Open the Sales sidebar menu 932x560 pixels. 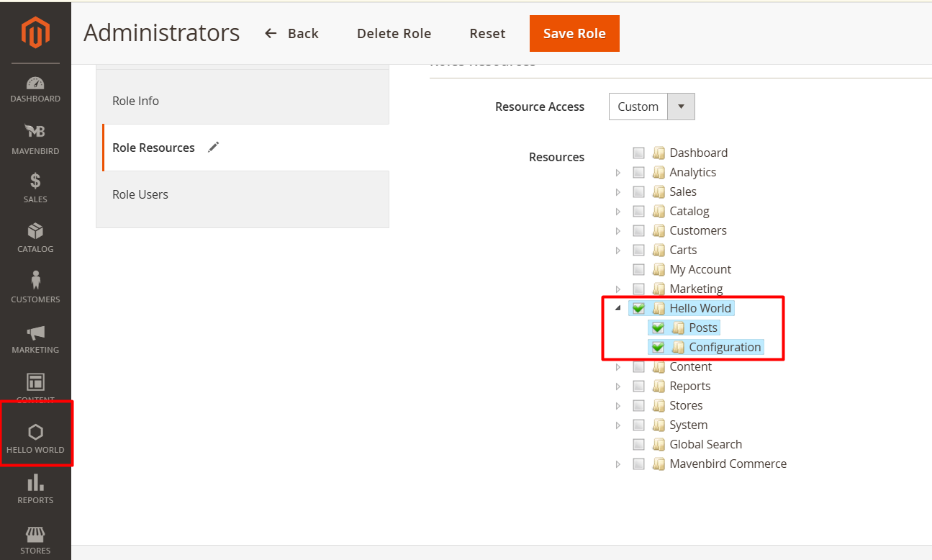pos(35,188)
